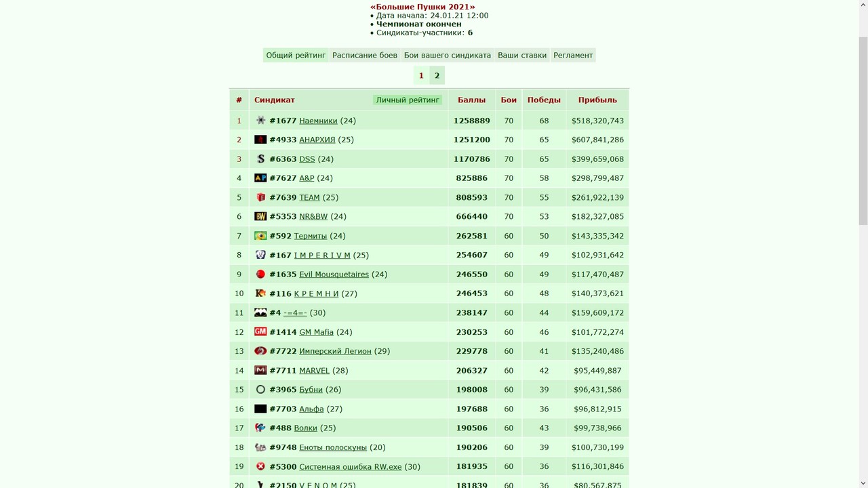Open the Регламент tab
The image size is (868, 488).
573,56
